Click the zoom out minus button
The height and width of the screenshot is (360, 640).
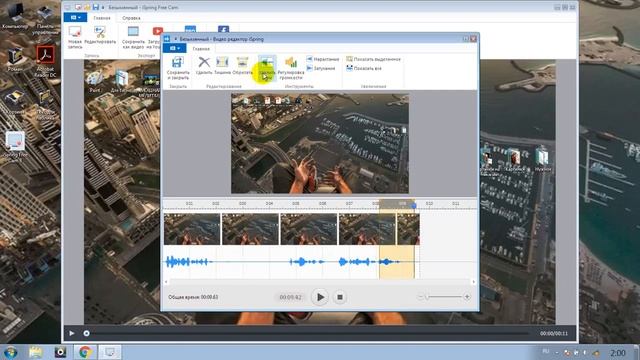[420, 297]
